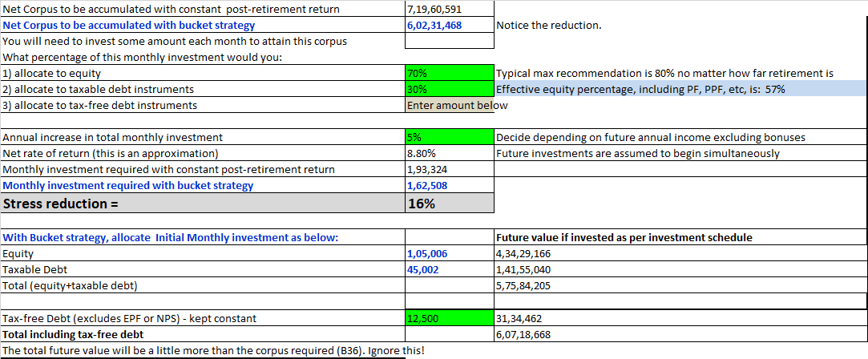Select green equity allocation cell showing 70%
Image resolution: width=868 pixels, height=359 pixels.
[450, 73]
